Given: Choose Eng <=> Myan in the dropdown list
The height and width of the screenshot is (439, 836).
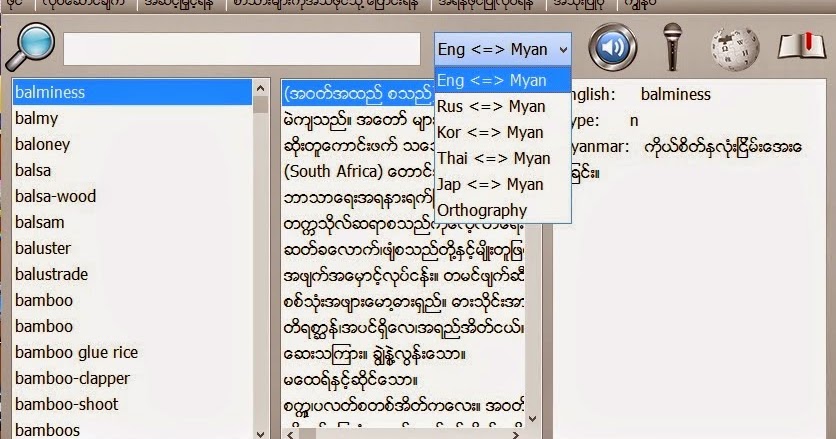Looking at the screenshot, I should pyautogui.click(x=503, y=81).
